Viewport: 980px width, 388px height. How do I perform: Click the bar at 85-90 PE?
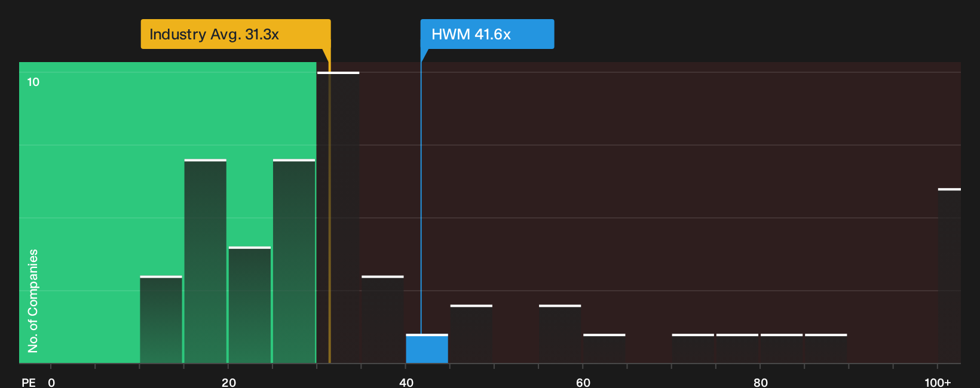click(826, 349)
